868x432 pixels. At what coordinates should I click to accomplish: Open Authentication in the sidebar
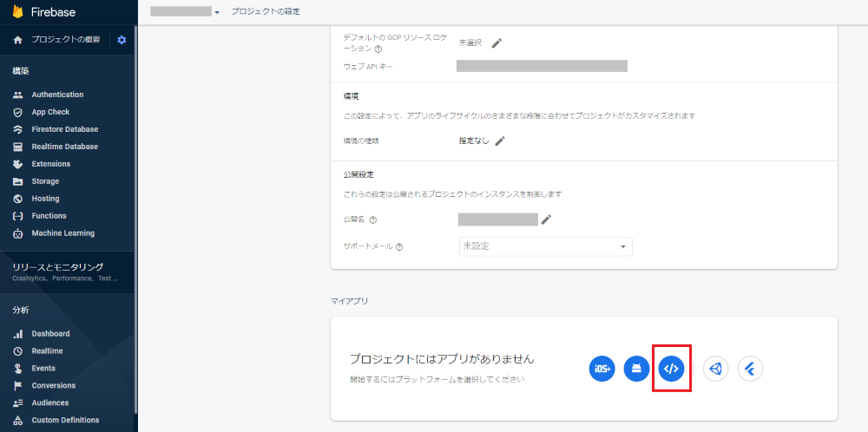pyautogui.click(x=57, y=95)
